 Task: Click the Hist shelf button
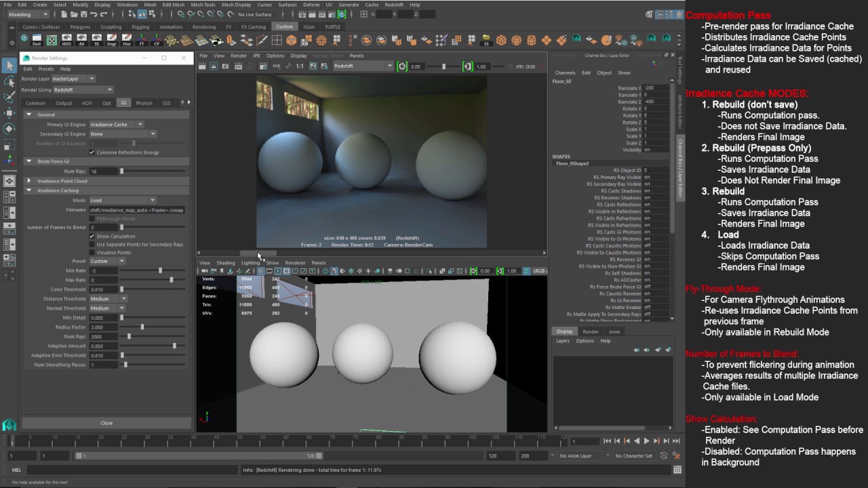point(127,40)
